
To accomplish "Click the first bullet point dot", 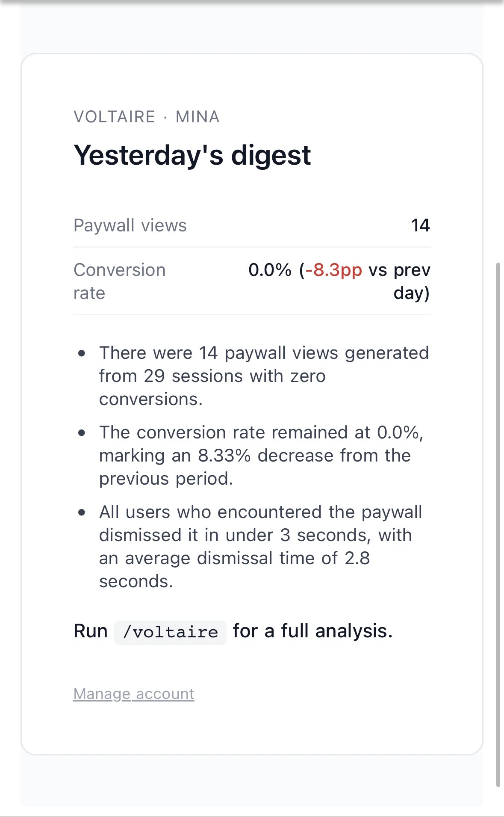I will tap(82, 353).
